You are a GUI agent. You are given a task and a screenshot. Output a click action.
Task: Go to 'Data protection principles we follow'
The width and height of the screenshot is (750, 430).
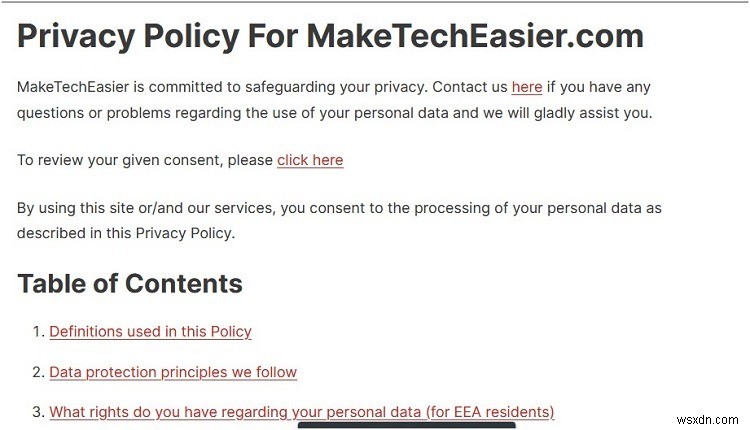[x=173, y=372]
